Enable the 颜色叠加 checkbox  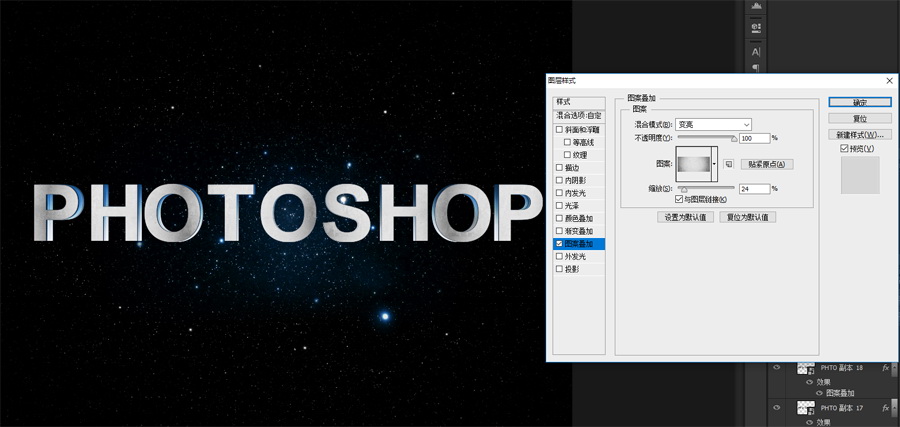click(560, 218)
